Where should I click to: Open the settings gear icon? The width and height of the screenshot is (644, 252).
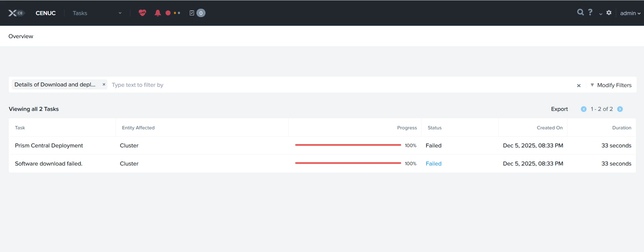[609, 13]
